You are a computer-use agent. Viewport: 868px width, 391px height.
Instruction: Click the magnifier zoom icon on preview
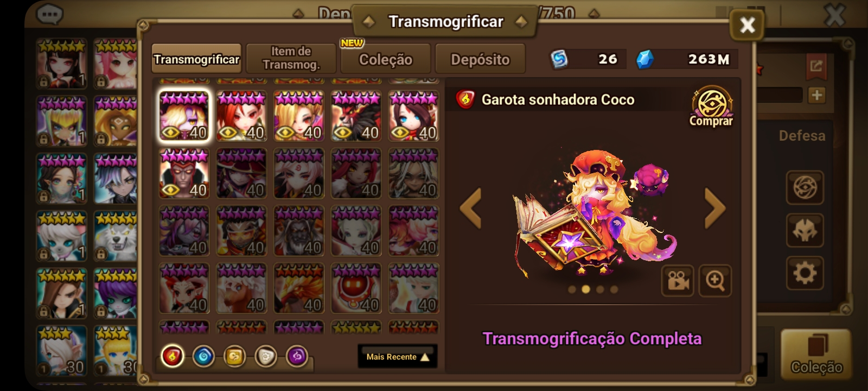point(715,281)
